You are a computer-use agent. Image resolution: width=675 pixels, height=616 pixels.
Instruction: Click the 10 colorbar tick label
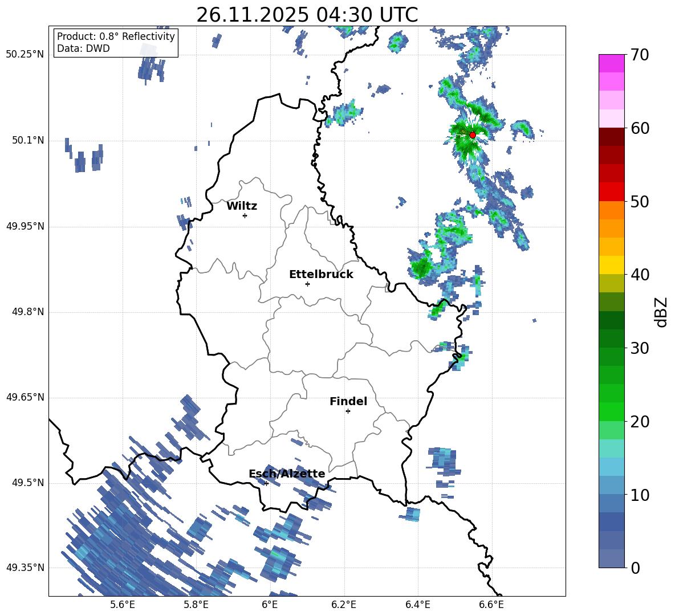tap(640, 495)
